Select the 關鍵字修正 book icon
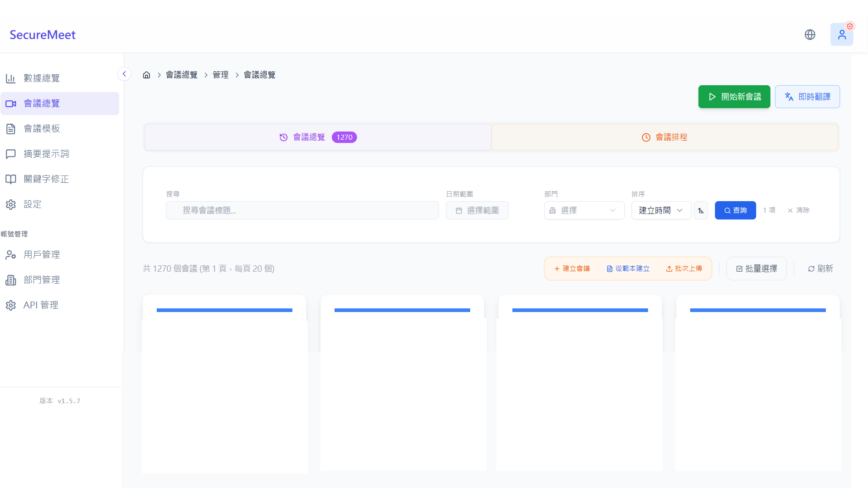This screenshot has width=868, height=488. [11, 179]
